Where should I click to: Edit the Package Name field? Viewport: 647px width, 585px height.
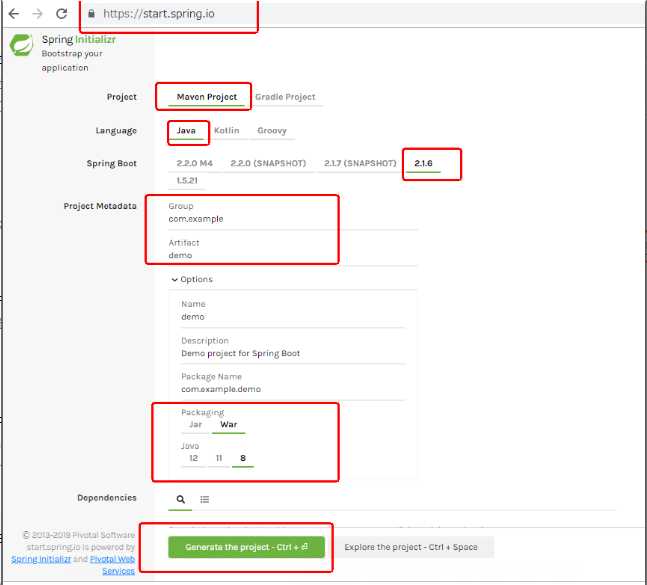point(293,389)
